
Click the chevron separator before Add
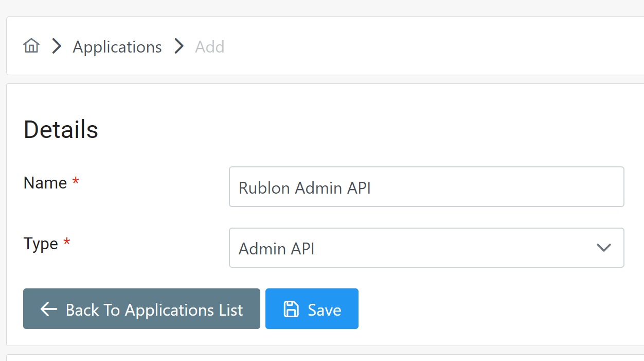[x=178, y=46]
